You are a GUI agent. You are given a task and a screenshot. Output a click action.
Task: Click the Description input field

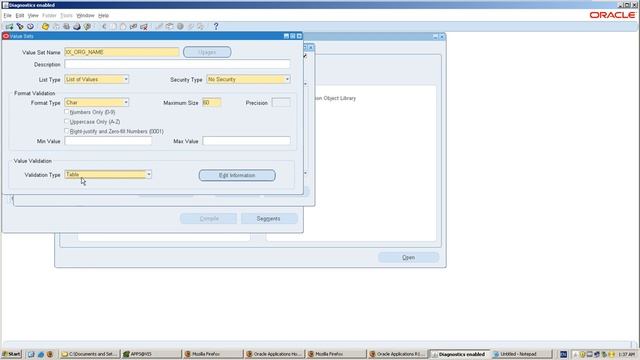(x=177, y=64)
